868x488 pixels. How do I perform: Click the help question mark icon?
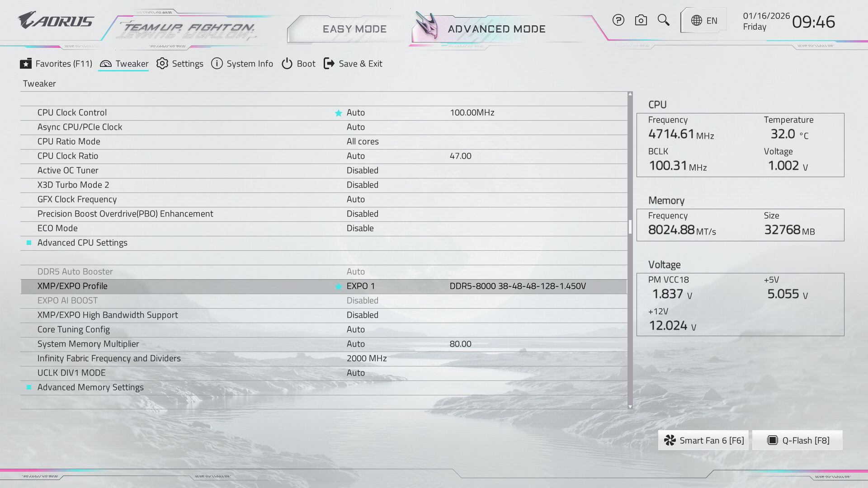coord(618,20)
